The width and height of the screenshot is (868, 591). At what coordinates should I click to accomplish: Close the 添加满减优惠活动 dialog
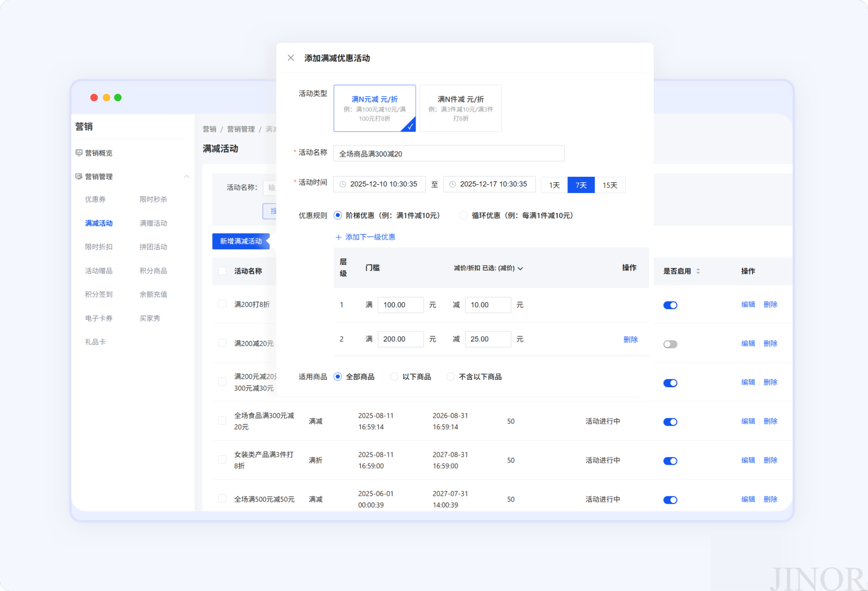(291, 58)
